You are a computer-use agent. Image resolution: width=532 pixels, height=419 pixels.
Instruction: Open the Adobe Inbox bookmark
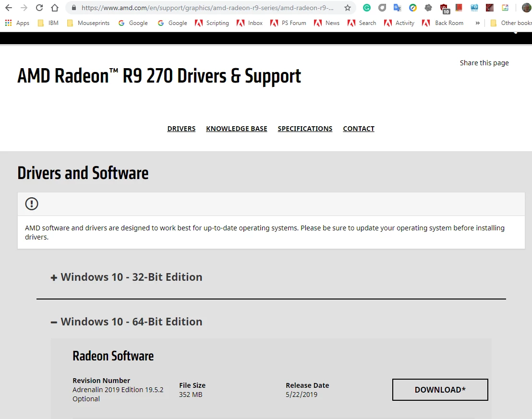click(x=249, y=23)
